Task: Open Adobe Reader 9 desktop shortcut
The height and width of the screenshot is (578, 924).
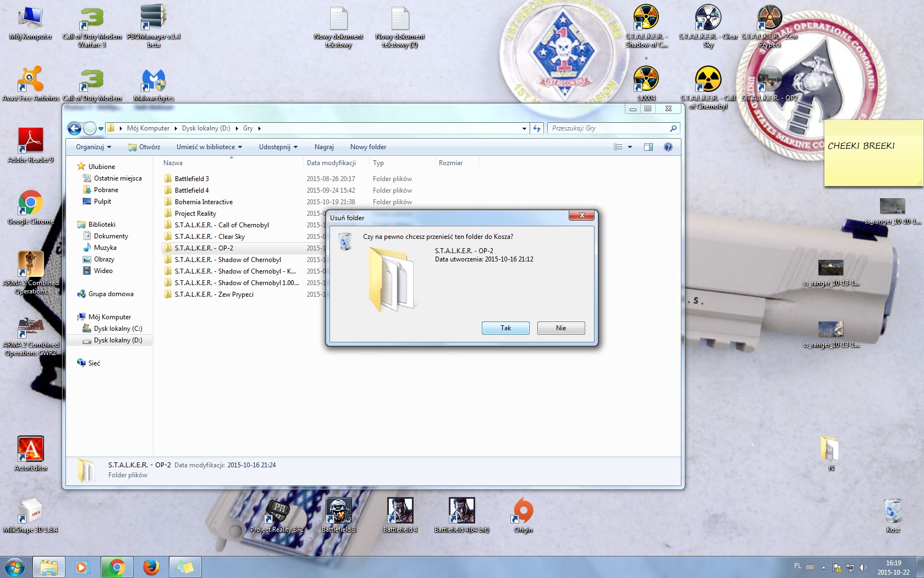Action: [x=31, y=146]
